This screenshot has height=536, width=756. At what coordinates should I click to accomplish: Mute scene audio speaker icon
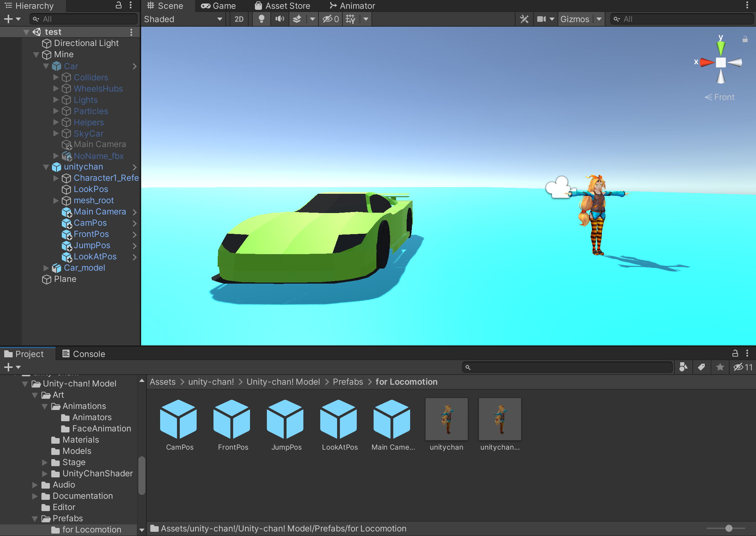pyautogui.click(x=280, y=19)
